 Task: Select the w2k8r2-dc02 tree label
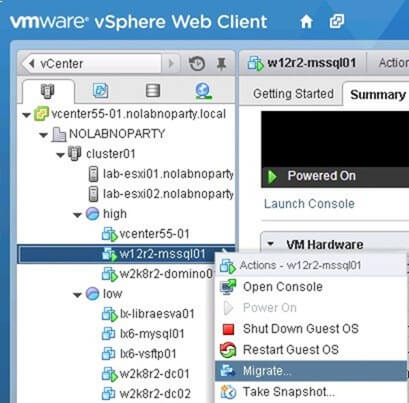tap(155, 394)
